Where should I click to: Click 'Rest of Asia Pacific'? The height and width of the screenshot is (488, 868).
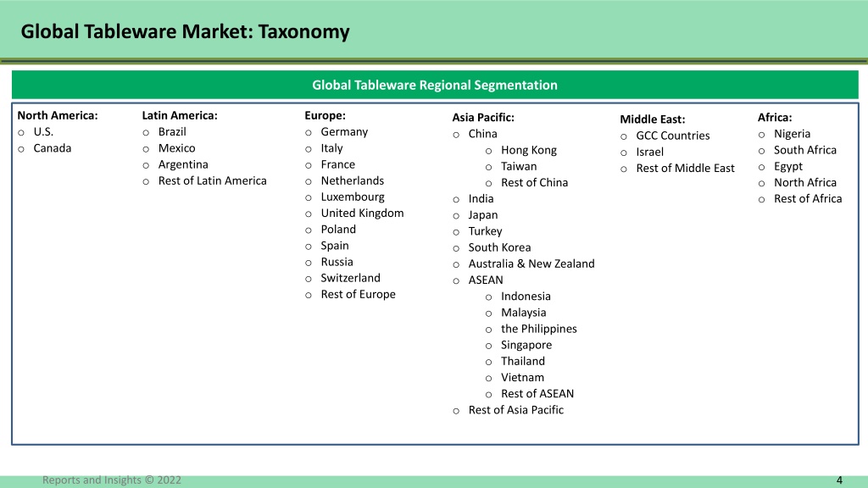(516, 410)
